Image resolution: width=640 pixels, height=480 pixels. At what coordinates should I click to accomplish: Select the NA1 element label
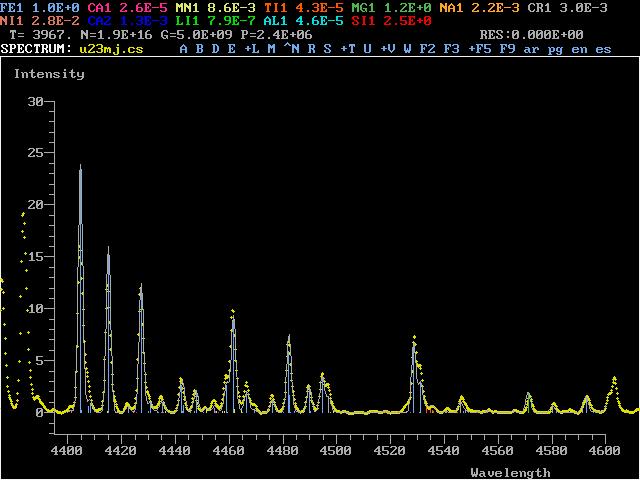(452, 7)
